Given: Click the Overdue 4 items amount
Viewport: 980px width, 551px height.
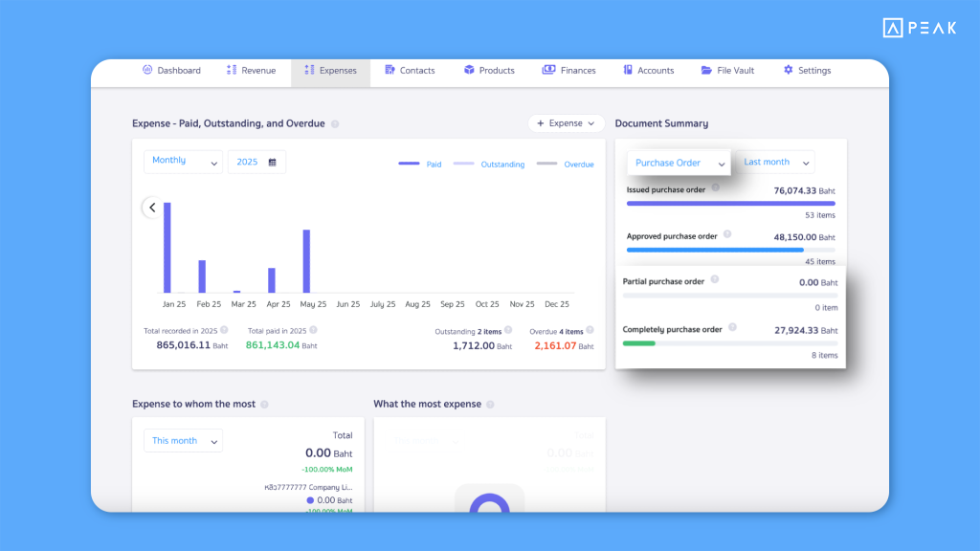Looking at the screenshot, I should point(556,345).
